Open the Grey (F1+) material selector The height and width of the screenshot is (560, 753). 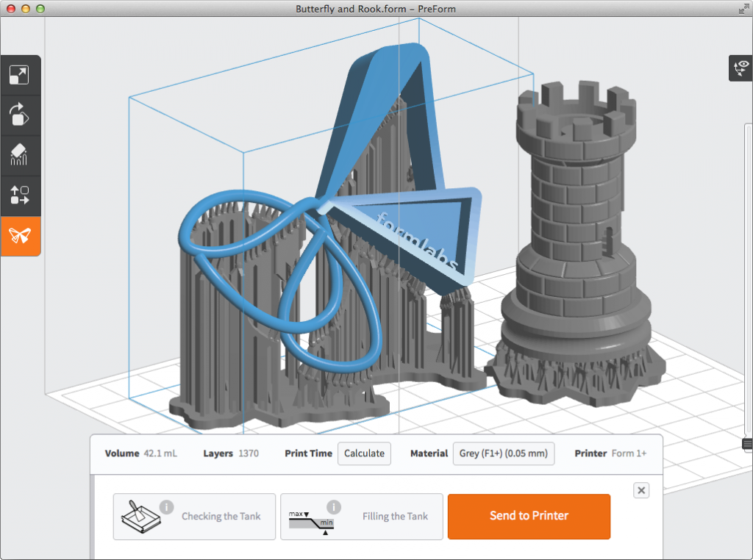click(x=503, y=453)
